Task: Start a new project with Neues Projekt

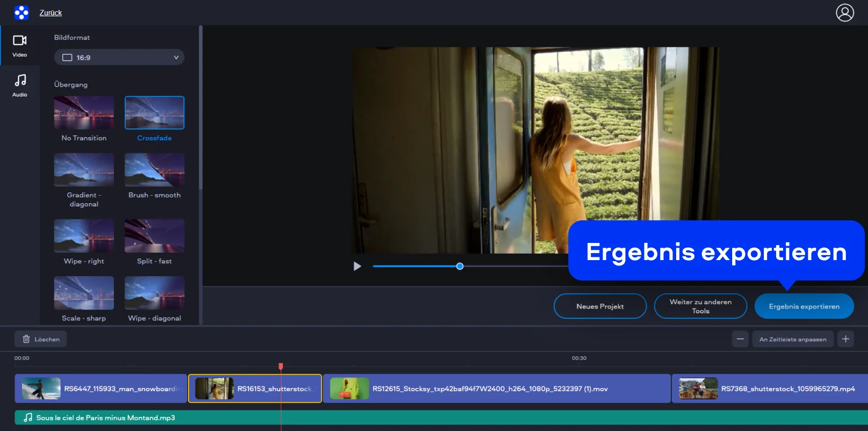Action: click(x=599, y=306)
